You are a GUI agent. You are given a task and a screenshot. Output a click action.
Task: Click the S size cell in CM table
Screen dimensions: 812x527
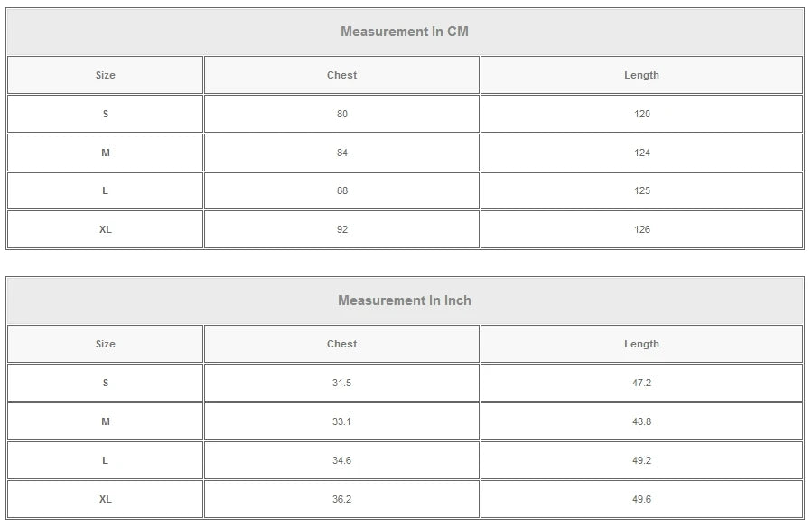105,114
